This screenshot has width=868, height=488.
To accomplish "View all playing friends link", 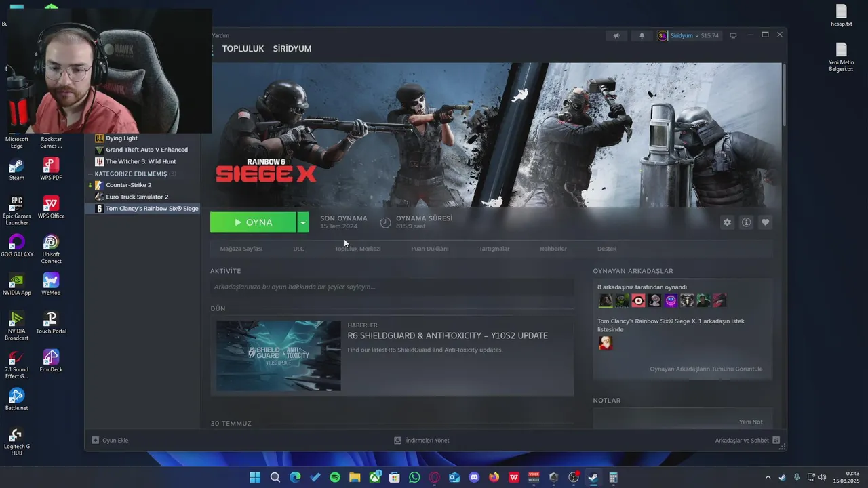I will 706,369.
